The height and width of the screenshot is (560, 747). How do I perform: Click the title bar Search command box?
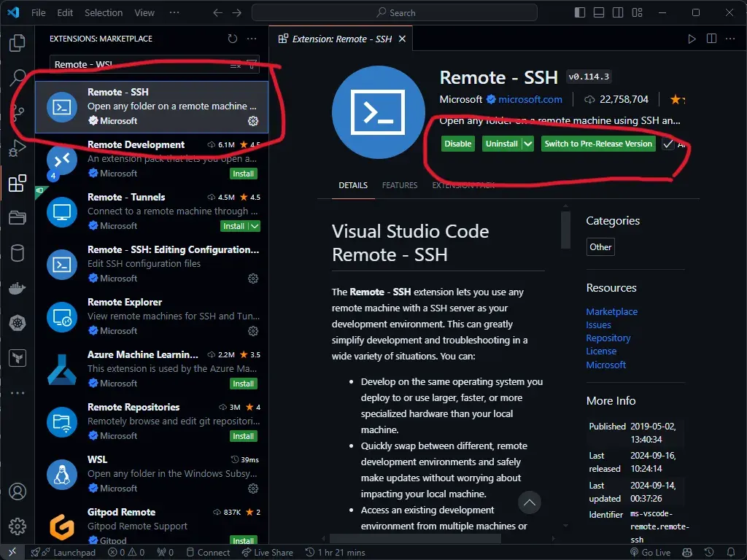click(x=395, y=13)
